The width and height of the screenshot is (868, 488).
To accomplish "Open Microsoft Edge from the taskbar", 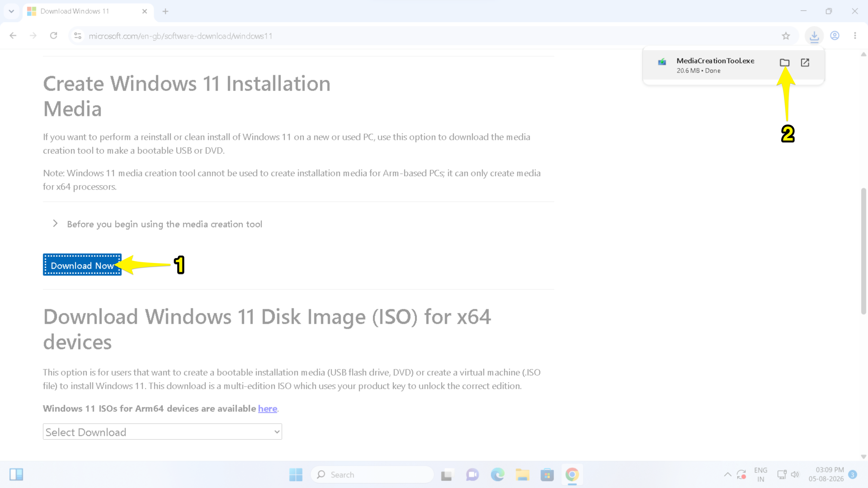I will [497, 474].
